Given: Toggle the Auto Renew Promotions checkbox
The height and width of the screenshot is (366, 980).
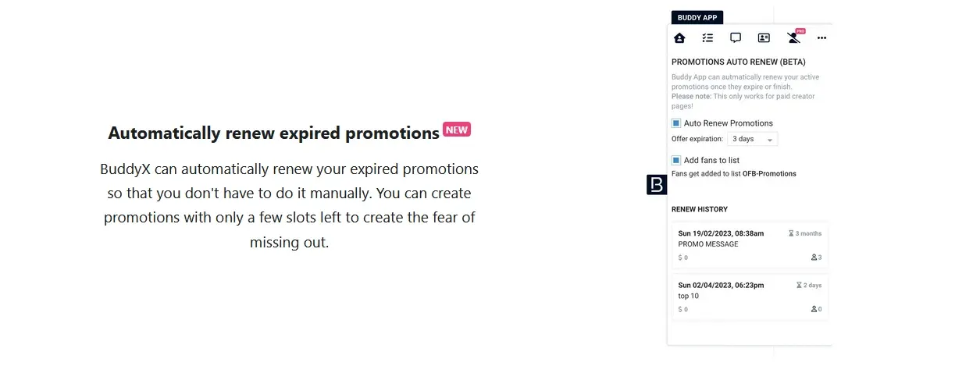Looking at the screenshot, I should pos(676,123).
